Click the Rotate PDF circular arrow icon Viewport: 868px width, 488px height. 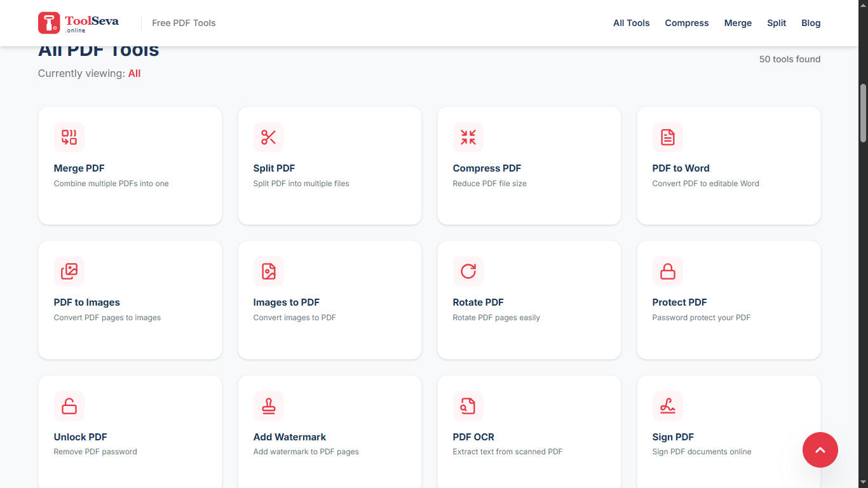(468, 271)
